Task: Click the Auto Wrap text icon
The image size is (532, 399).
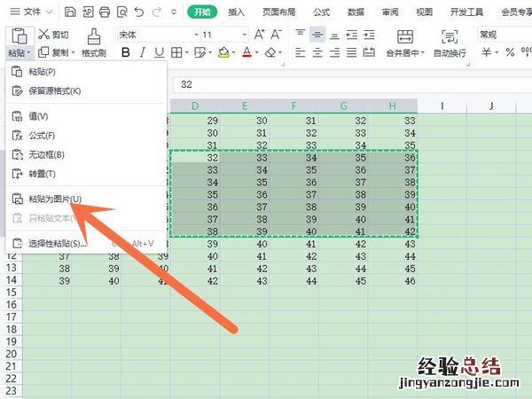Action: tap(450, 35)
